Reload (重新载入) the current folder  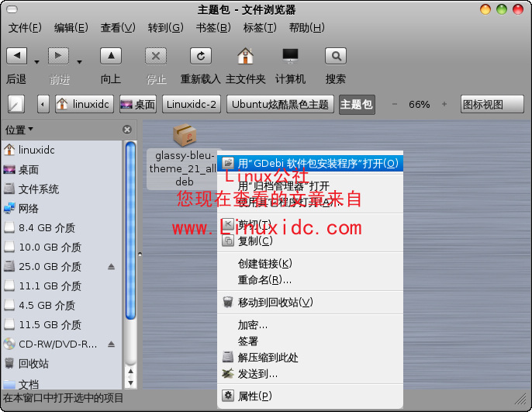[x=201, y=56]
